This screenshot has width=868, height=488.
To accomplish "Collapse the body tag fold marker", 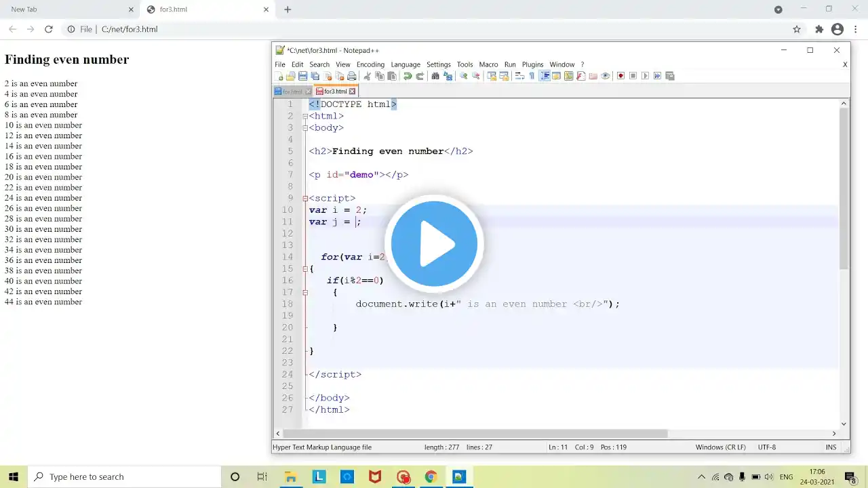I will [305, 128].
